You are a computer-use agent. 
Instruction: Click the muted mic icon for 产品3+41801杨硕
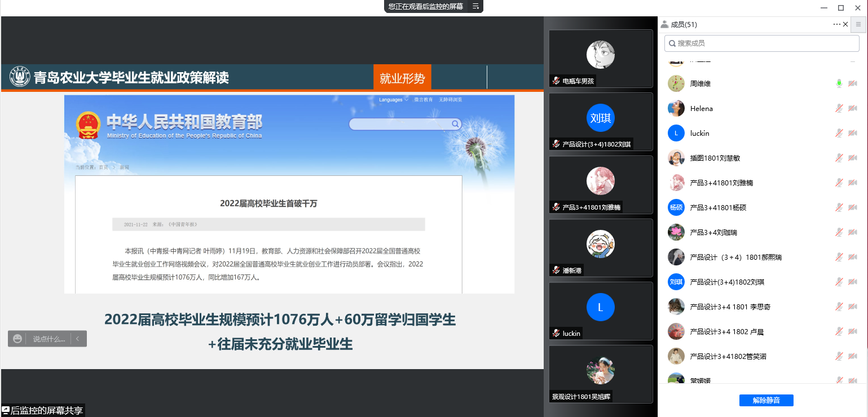(839, 207)
